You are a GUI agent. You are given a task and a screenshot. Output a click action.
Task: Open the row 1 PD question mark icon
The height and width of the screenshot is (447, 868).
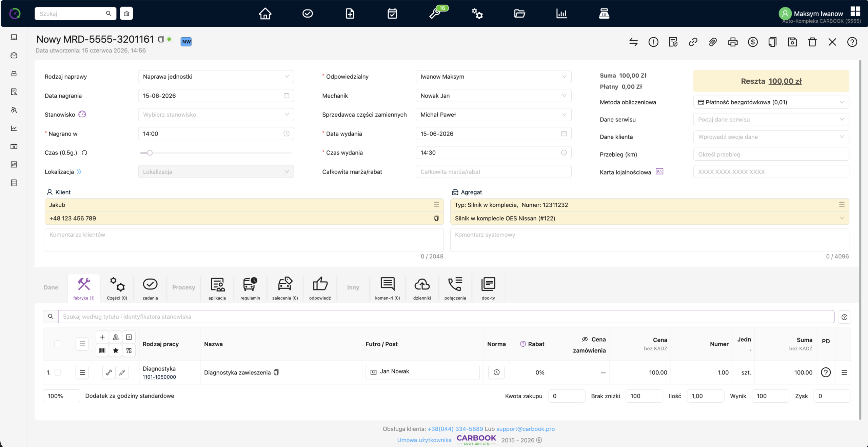[x=826, y=372]
